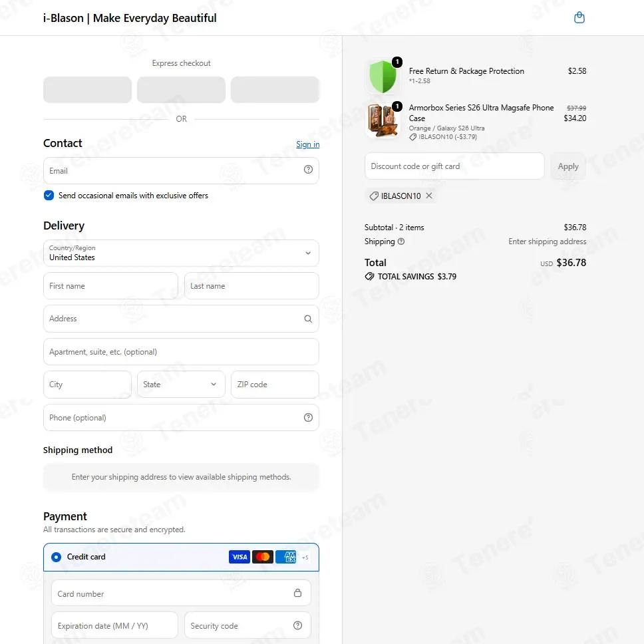Click the green shield package protection thumbnail
Viewport: 644px width, 644px height.
pos(383,76)
